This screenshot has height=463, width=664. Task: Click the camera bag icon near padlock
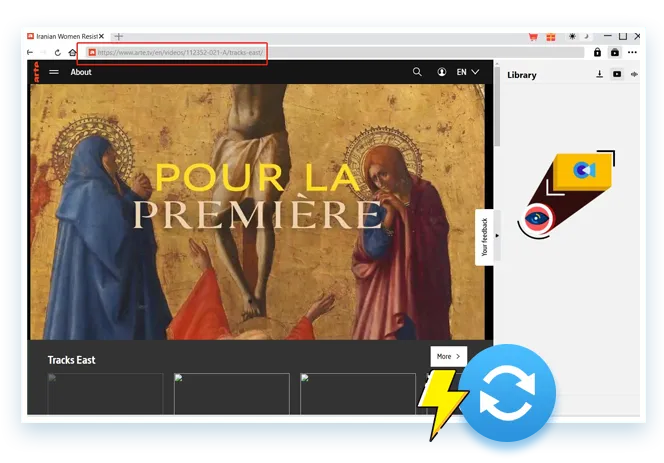click(615, 53)
